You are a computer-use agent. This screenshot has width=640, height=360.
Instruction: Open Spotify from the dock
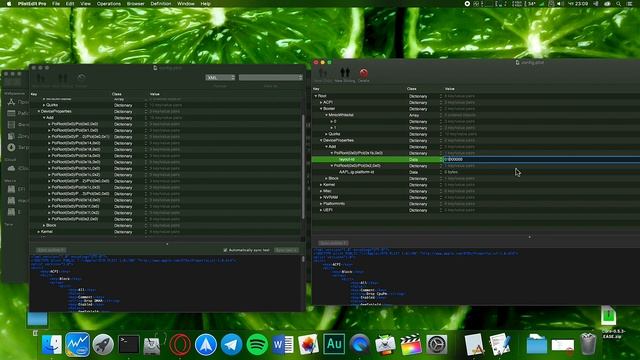pyautogui.click(x=257, y=344)
